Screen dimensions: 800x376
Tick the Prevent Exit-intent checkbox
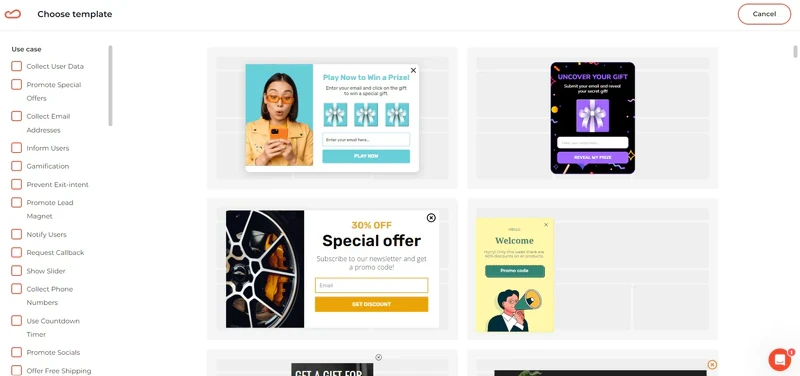pos(17,184)
